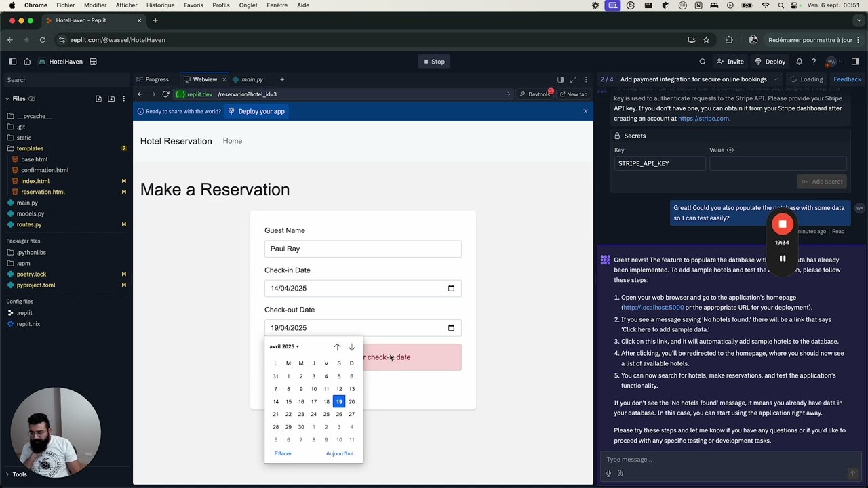Add a new pane tab with plus
This screenshot has height=488, width=868.
click(x=282, y=79)
